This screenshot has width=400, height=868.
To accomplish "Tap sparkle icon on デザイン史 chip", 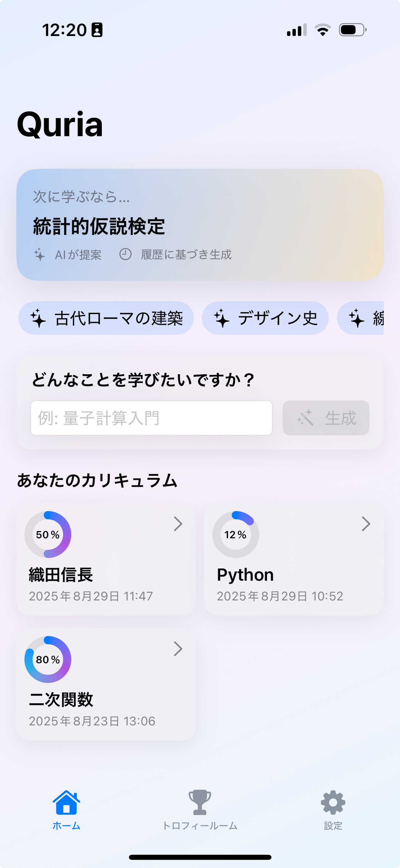I will (x=221, y=318).
